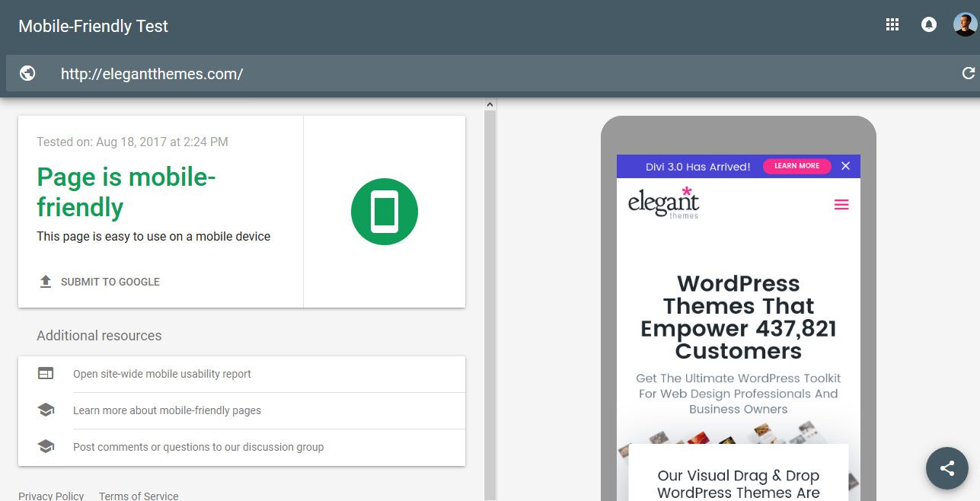Open the Google apps grid menu
The image size is (980, 501).
coord(892,24)
